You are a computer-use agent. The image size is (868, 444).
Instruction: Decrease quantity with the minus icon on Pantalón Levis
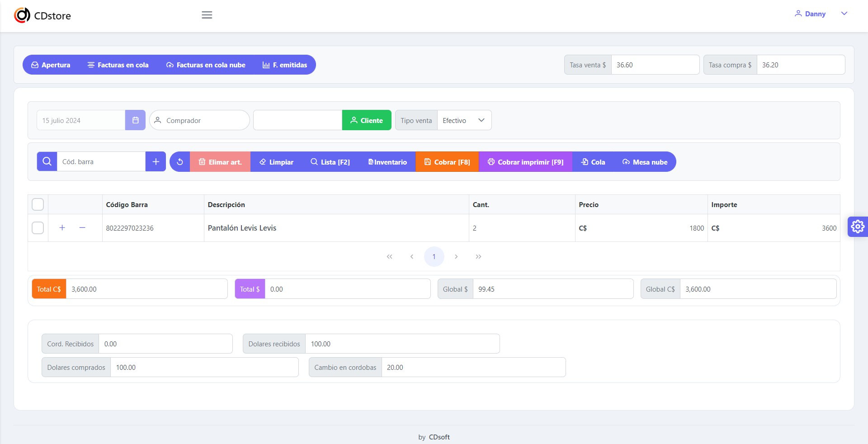(82, 228)
